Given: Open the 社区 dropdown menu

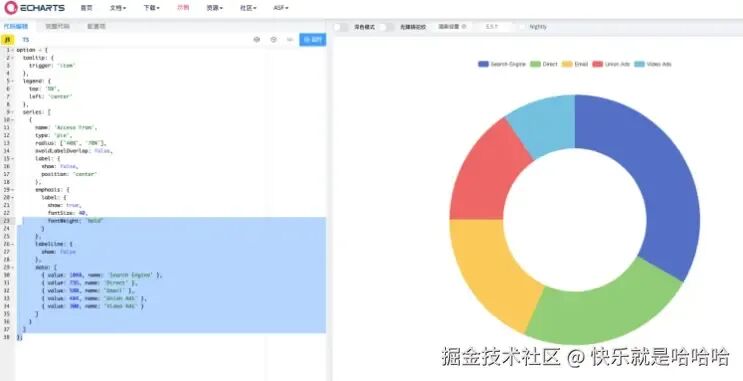Looking at the screenshot, I should point(248,8).
